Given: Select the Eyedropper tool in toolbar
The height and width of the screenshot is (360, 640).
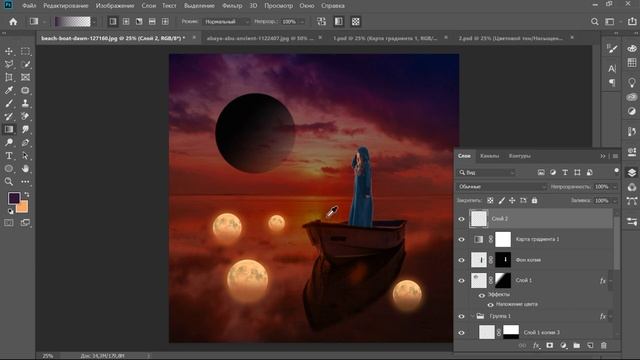Looking at the screenshot, I should click(9, 90).
